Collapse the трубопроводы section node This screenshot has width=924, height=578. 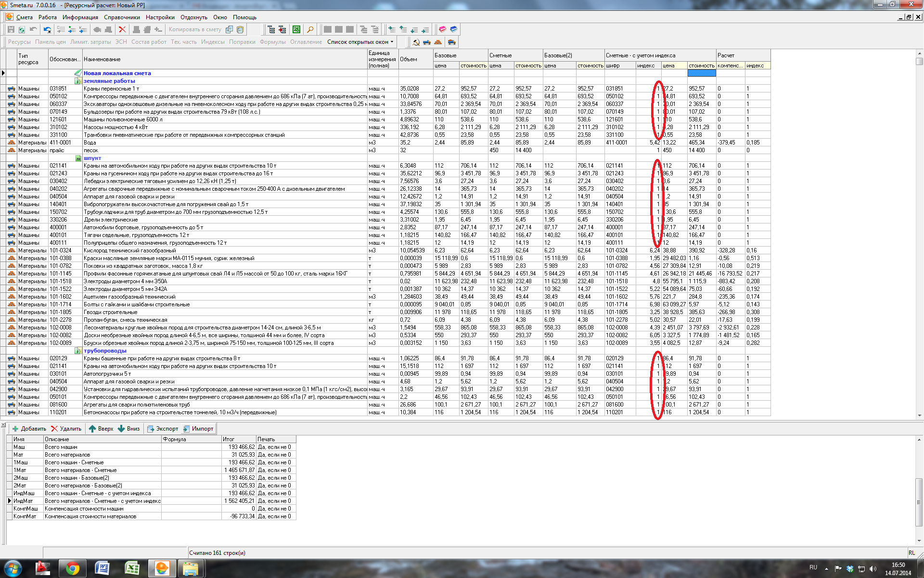click(x=78, y=351)
